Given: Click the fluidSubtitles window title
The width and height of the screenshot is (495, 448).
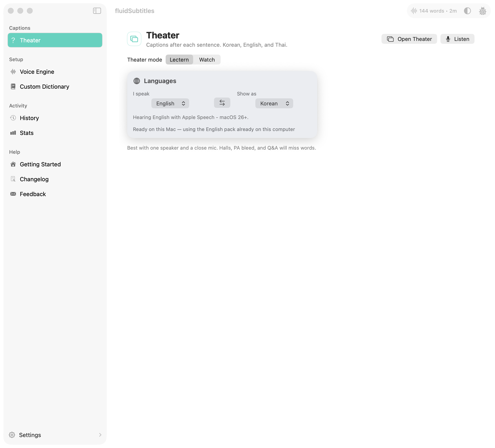Looking at the screenshot, I should [x=135, y=11].
